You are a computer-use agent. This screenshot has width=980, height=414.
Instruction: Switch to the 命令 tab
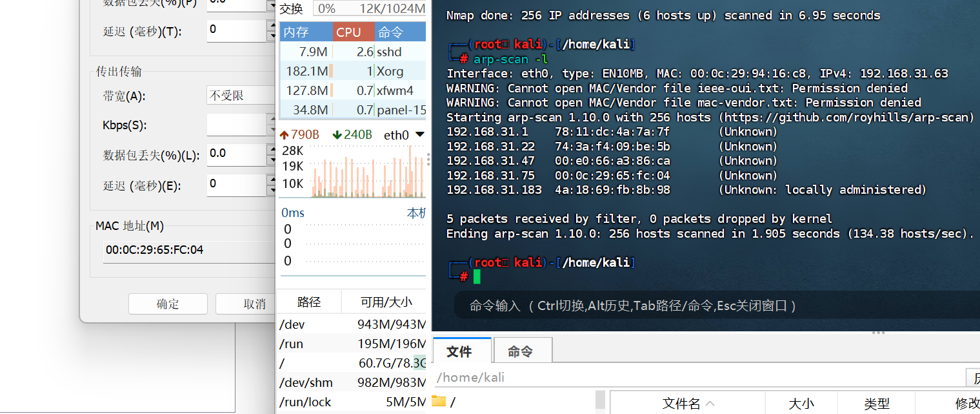tap(521, 351)
